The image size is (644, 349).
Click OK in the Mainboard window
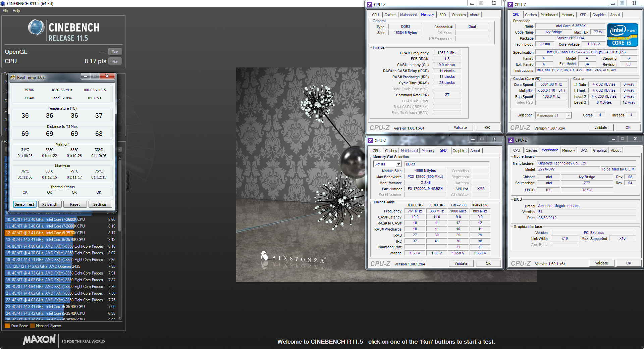(x=629, y=263)
